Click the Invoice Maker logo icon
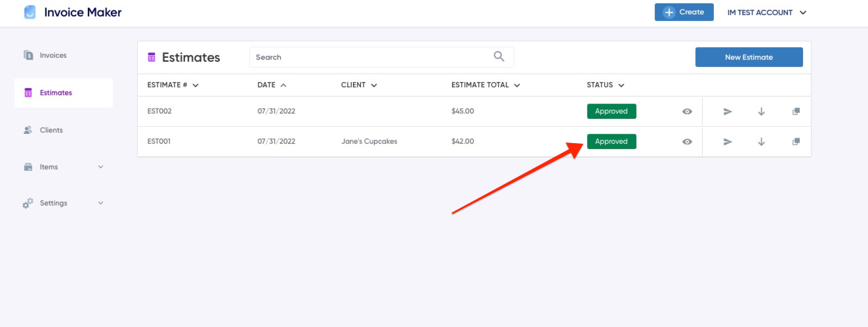The width and height of the screenshot is (868, 327). tap(30, 12)
